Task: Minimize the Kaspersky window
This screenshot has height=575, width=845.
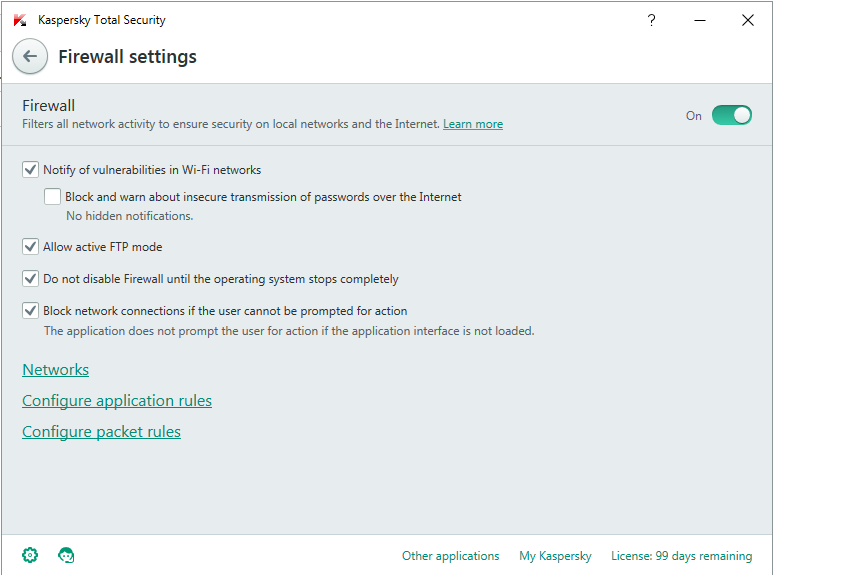Action: tap(699, 20)
